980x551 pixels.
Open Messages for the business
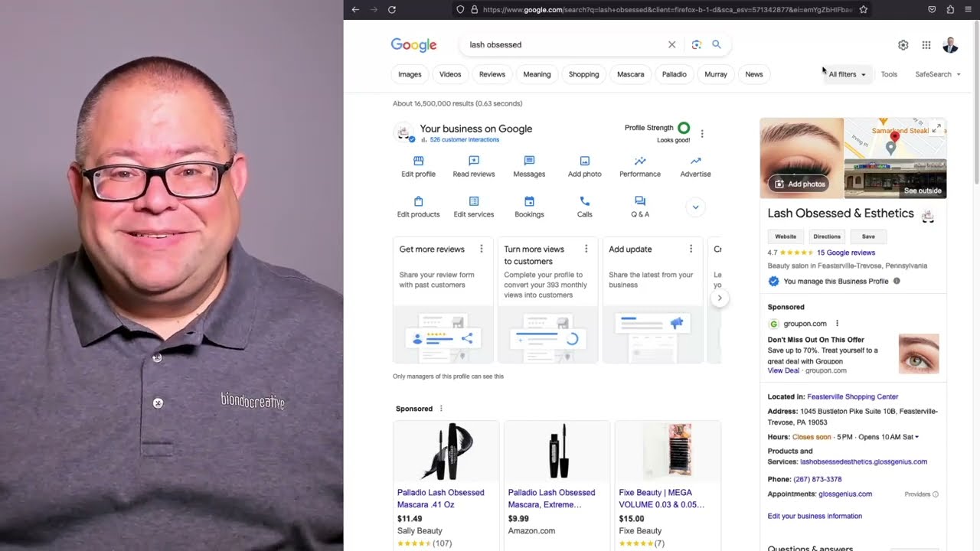click(x=529, y=166)
